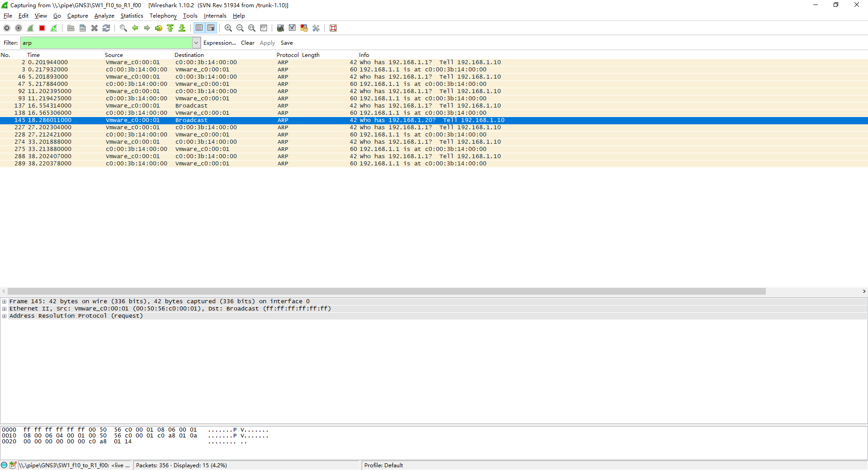This screenshot has height=470, width=868.
Task: Reset text zoom to normal size
Action: 252,28
